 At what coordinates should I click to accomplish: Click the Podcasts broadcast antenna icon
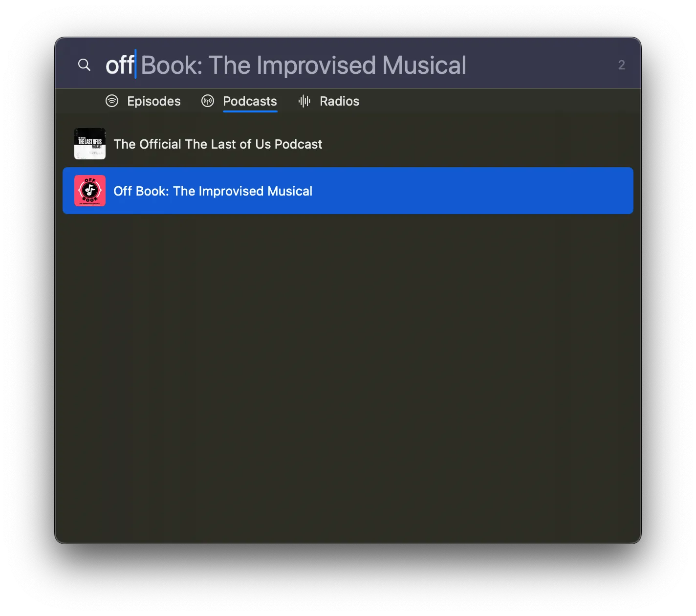tap(208, 101)
